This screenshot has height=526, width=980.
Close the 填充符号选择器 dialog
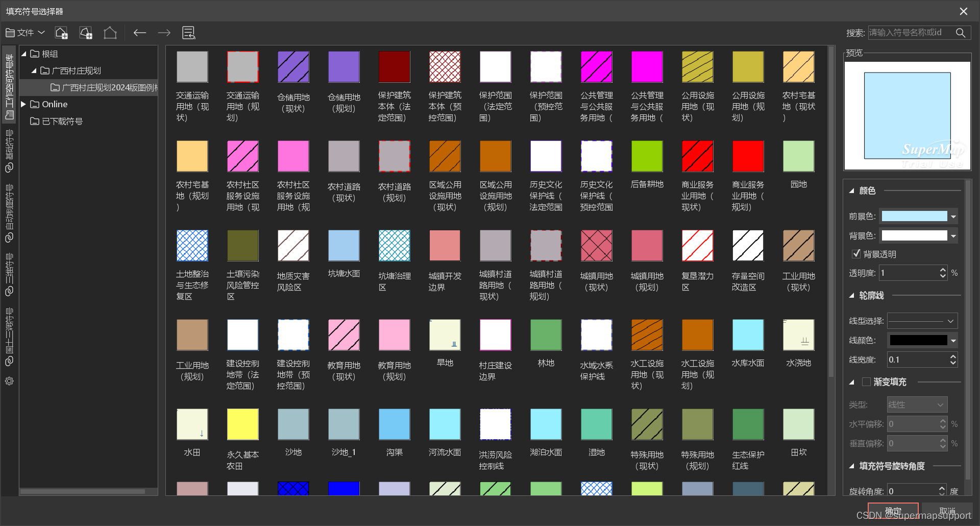(963, 11)
